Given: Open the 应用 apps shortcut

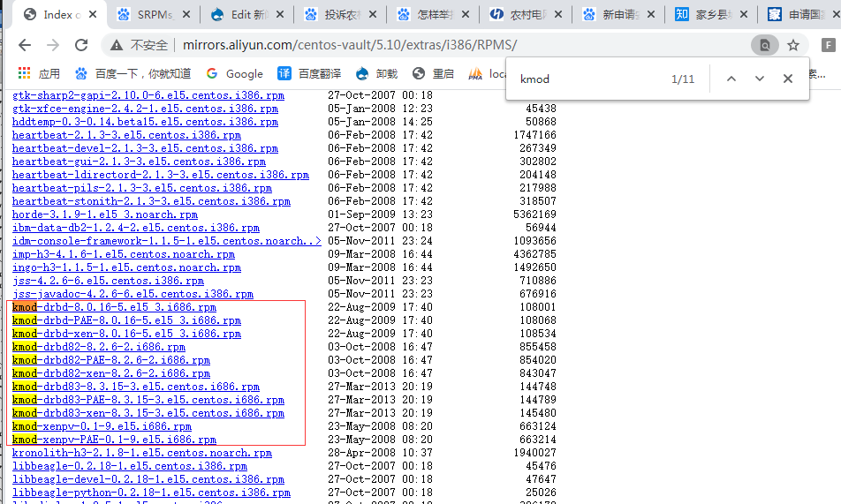Looking at the screenshot, I should pyautogui.click(x=39, y=73).
